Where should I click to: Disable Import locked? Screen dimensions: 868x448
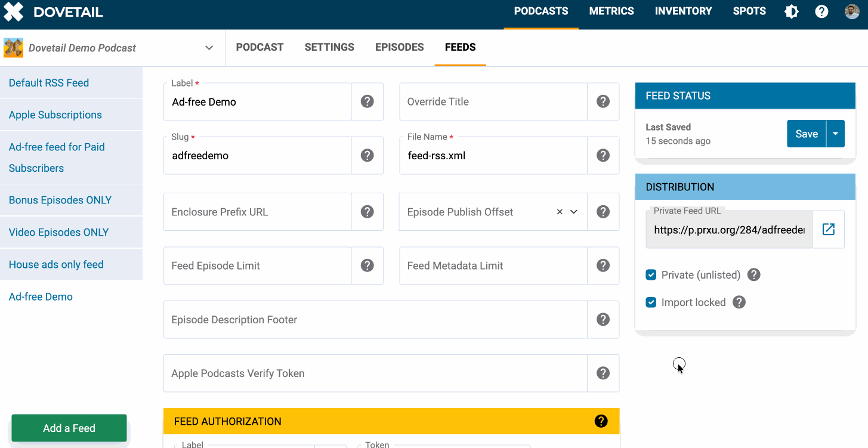(651, 302)
